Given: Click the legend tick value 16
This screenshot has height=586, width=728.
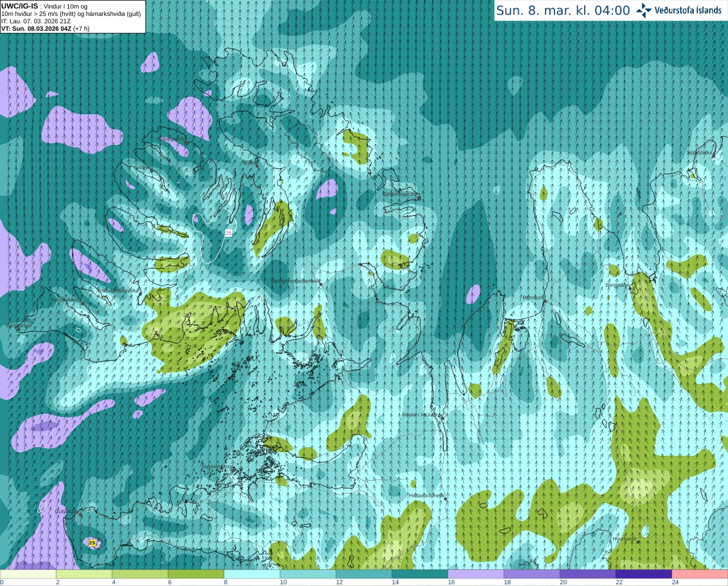Looking at the screenshot, I should 451,582.
